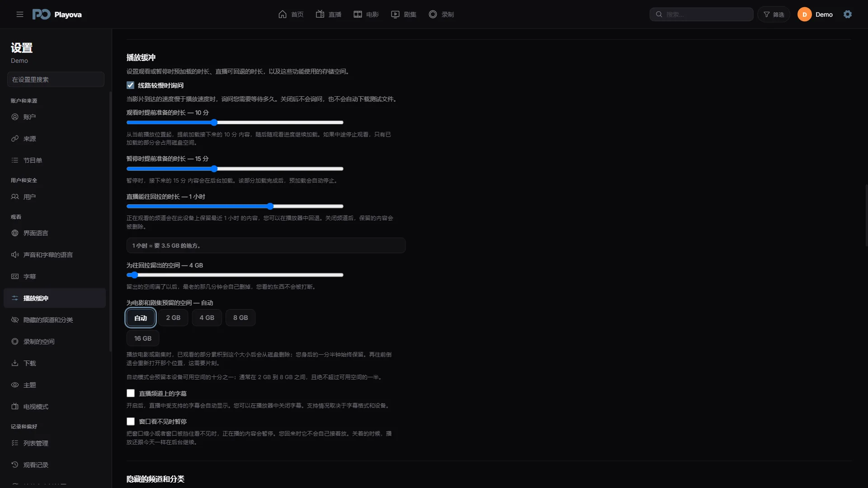Click the 筛选 filter button
The width and height of the screenshot is (868, 488).
coord(774,14)
